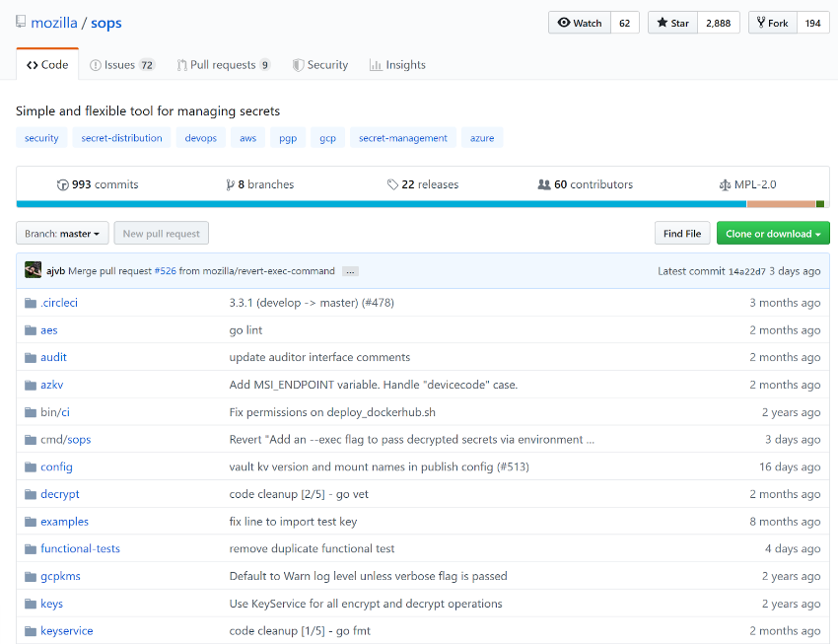
Task: Click the azkv folder icon
Action: pos(31,385)
